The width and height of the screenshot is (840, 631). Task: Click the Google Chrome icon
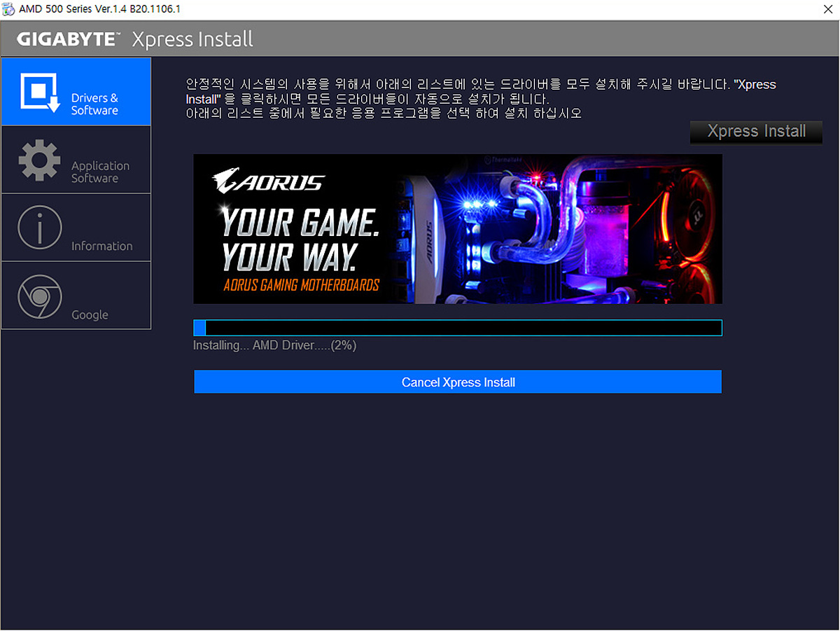[40, 296]
